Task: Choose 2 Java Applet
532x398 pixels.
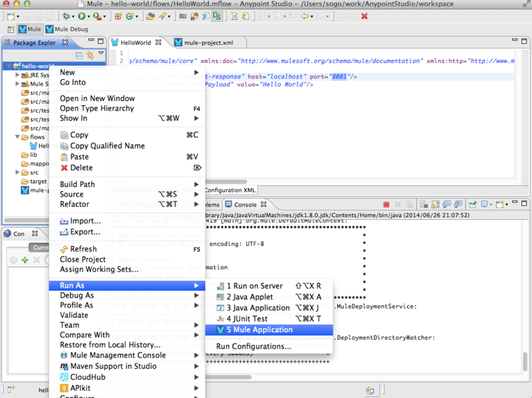Action: (x=269, y=297)
